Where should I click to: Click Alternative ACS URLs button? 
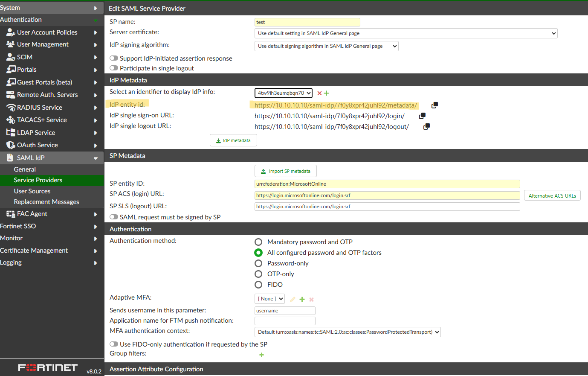[x=552, y=195]
